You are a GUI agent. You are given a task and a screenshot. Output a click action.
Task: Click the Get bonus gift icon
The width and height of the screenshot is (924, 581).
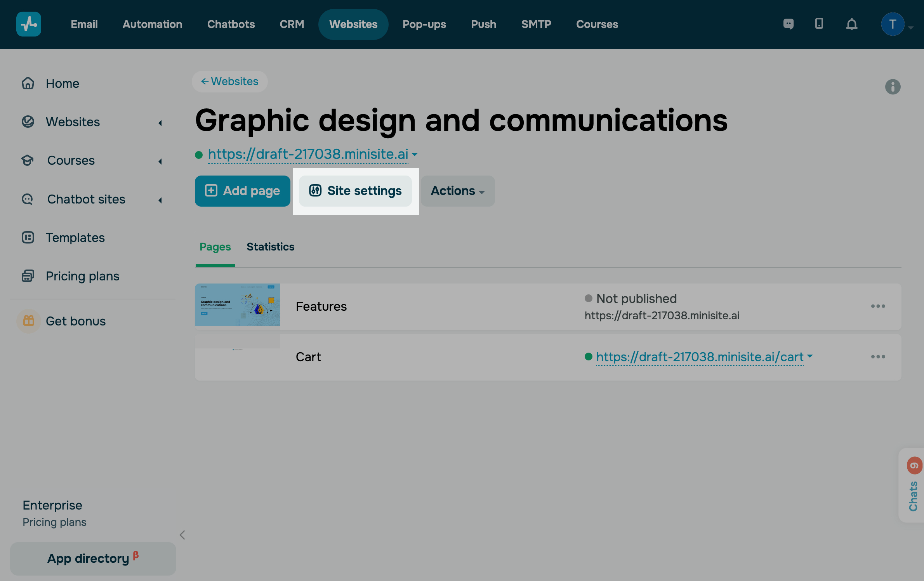[x=29, y=321]
